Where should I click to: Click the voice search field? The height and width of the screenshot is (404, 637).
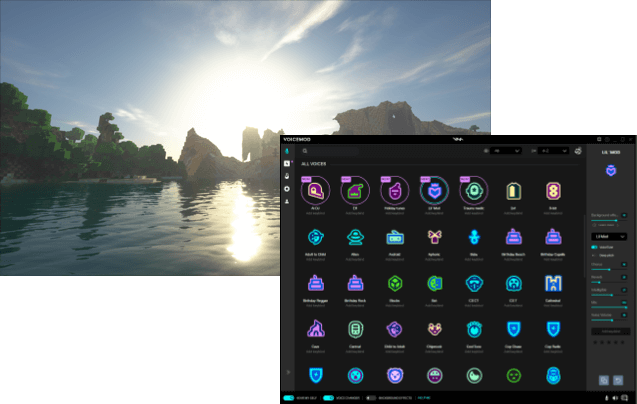click(330, 151)
